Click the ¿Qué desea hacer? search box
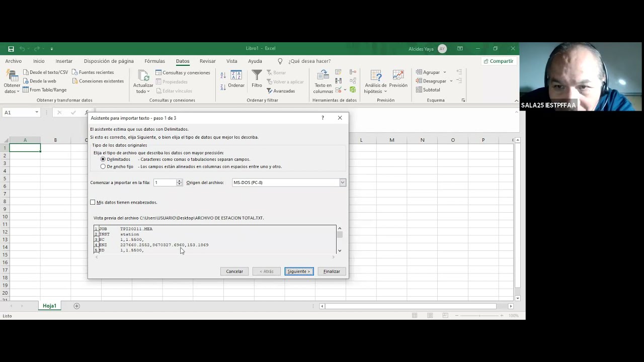 tap(309, 61)
